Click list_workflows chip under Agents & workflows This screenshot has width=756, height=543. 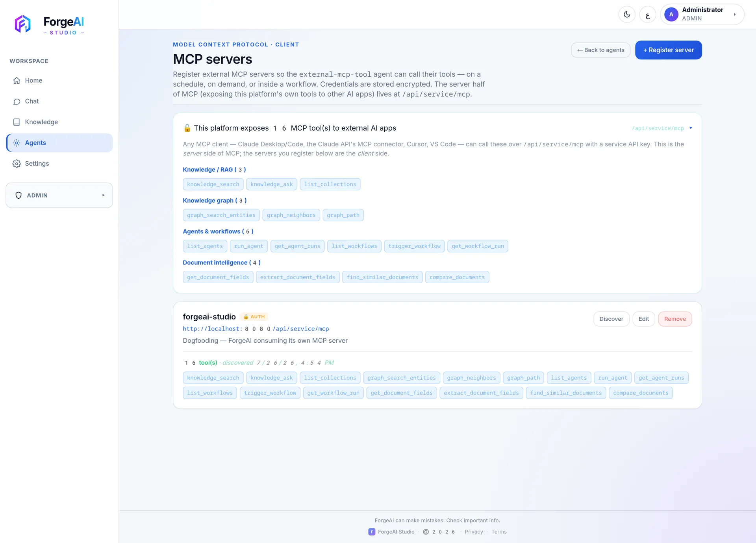click(x=354, y=246)
